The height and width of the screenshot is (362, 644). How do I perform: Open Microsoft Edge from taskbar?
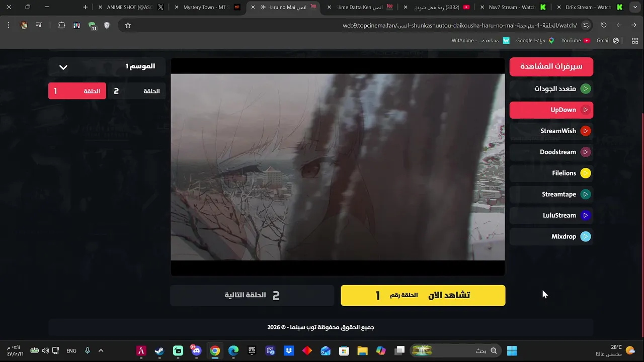tap(233, 350)
